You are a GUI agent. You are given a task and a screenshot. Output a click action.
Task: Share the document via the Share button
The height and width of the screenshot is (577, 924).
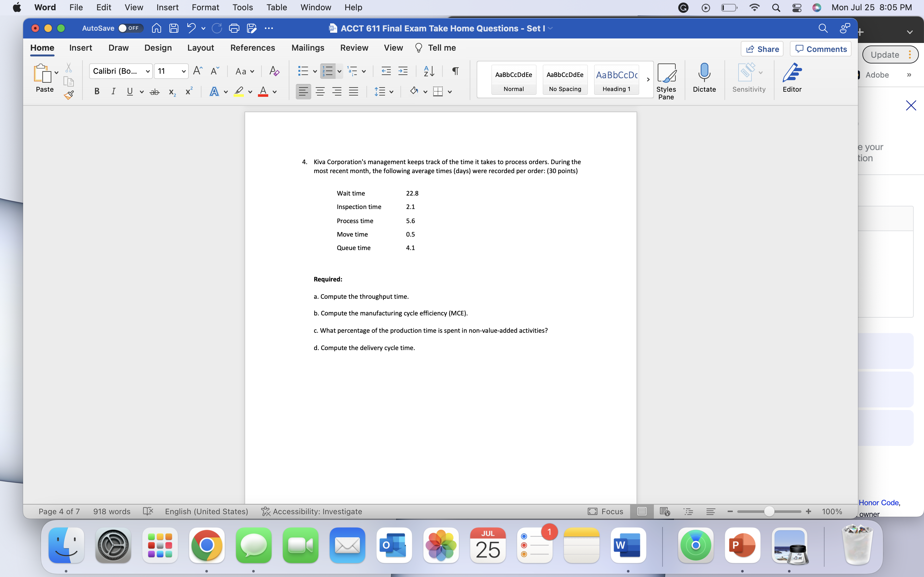coord(762,49)
